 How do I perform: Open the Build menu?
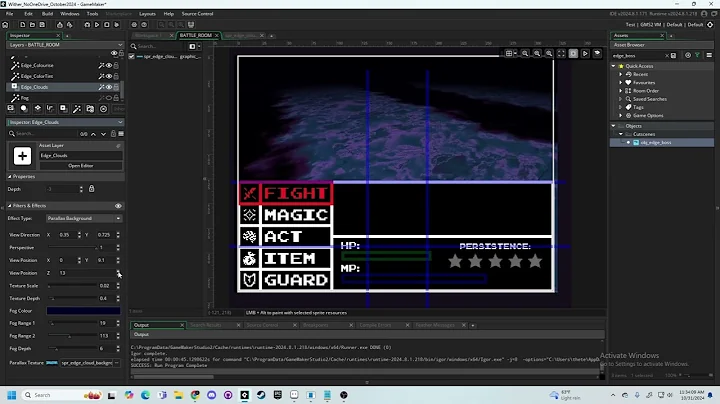[x=47, y=14]
